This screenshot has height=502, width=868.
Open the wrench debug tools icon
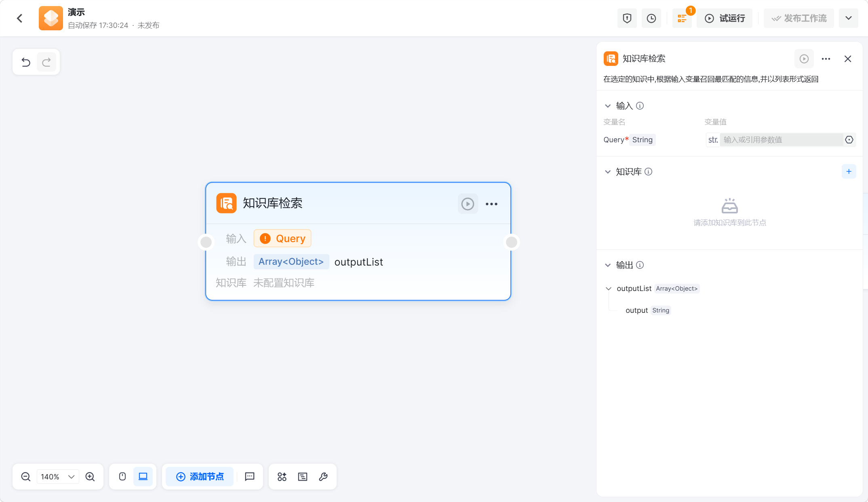click(x=323, y=477)
